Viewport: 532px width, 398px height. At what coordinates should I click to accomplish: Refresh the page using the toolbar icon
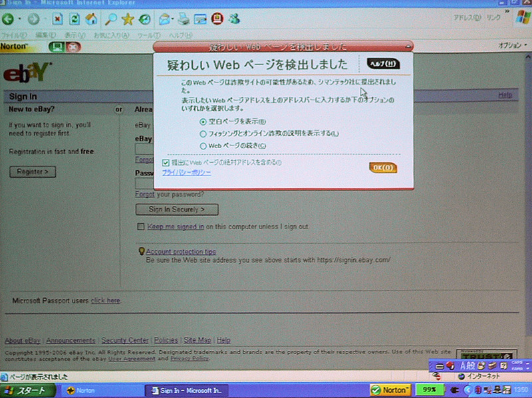[74, 19]
